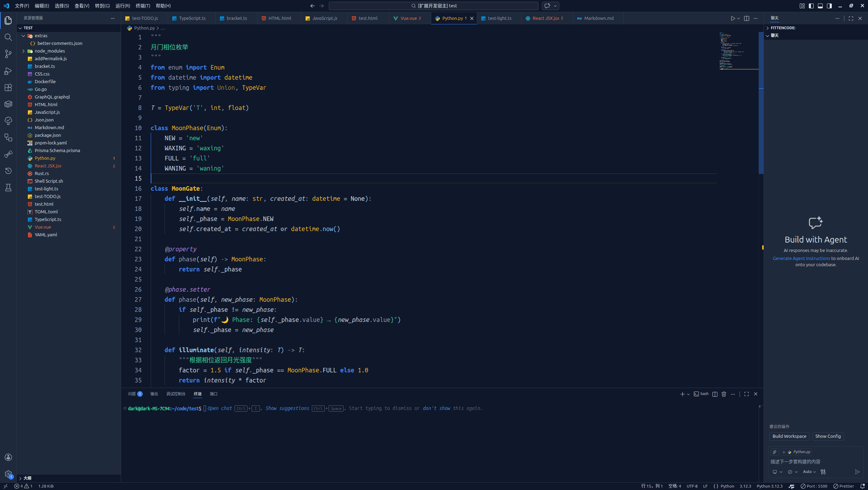Open Generate Agent Instructions link

pyautogui.click(x=801, y=259)
